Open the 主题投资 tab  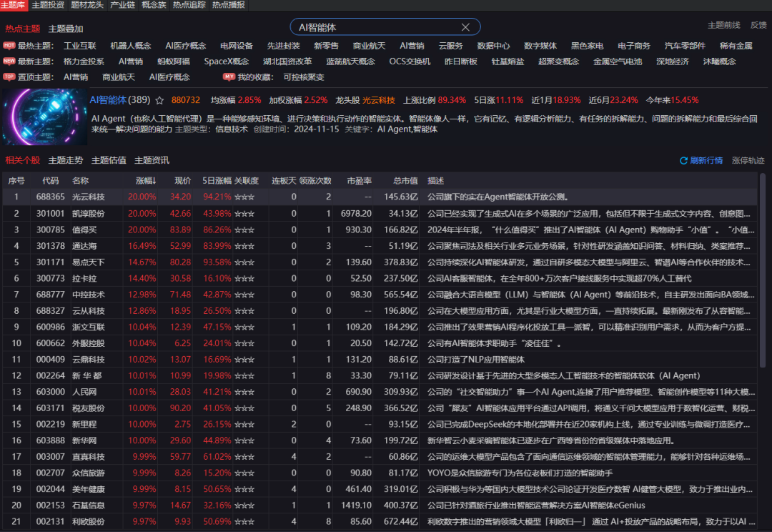point(48,5)
